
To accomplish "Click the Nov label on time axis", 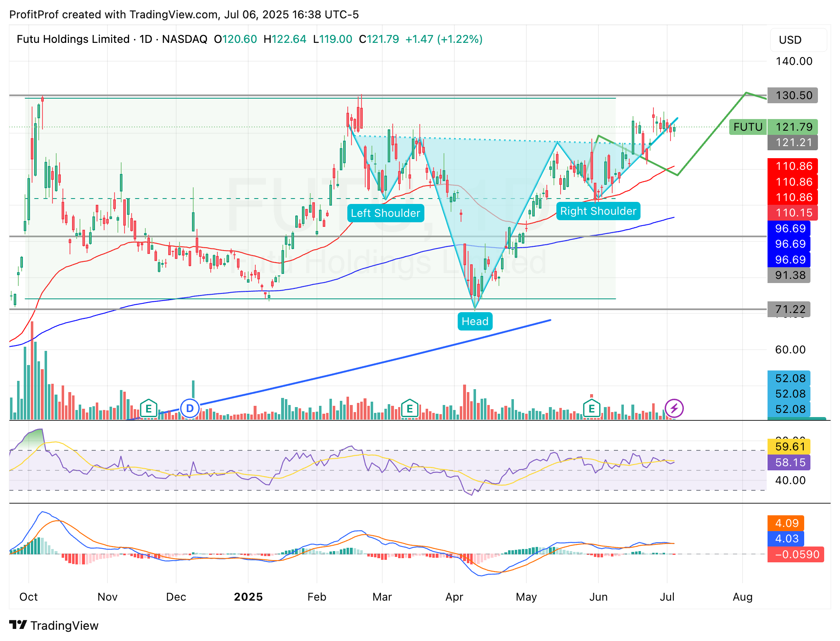I will (107, 597).
